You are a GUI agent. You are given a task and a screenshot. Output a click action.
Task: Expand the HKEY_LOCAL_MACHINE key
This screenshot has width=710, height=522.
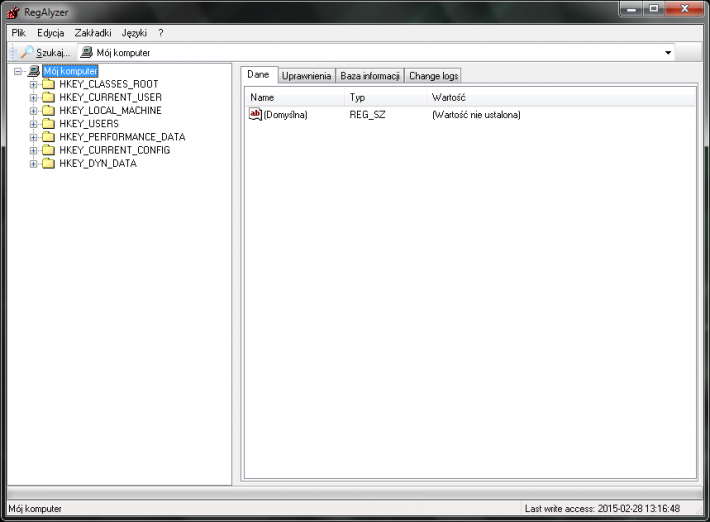tap(33, 110)
